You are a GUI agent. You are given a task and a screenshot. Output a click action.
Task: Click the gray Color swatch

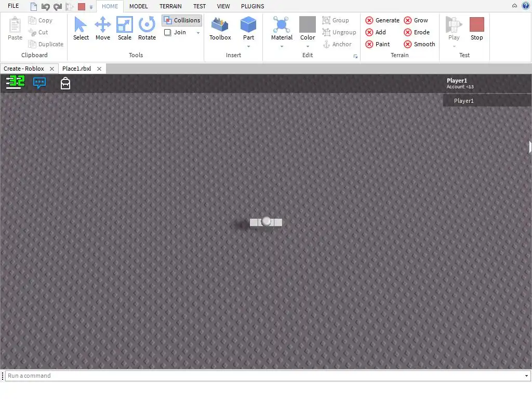308,24
